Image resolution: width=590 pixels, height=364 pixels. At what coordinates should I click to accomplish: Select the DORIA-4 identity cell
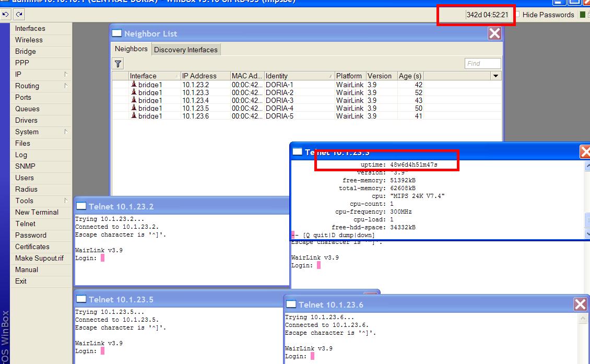(279, 108)
